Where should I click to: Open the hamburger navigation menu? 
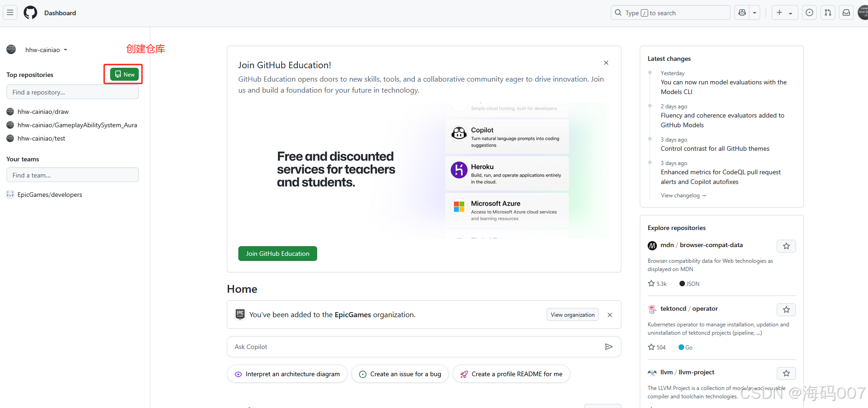tap(10, 12)
